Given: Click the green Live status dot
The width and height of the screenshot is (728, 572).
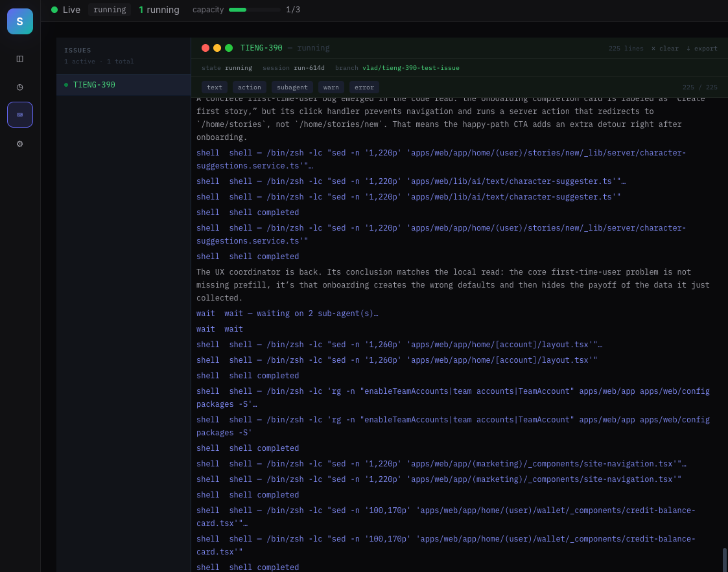Looking at the screenshot, I should pos(56,10).
